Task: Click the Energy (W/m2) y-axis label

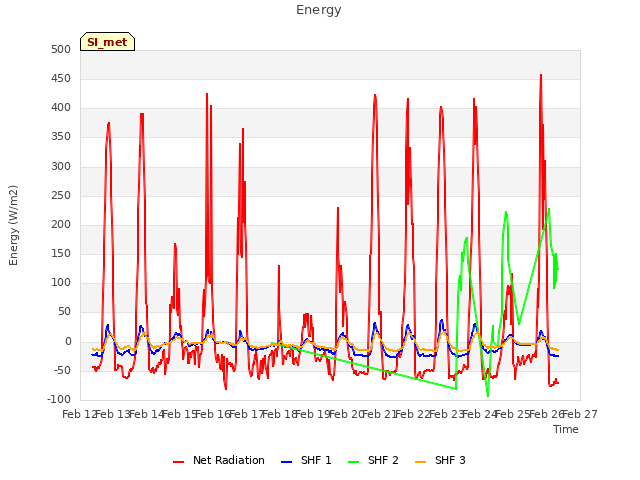Action: click(13, 225)
